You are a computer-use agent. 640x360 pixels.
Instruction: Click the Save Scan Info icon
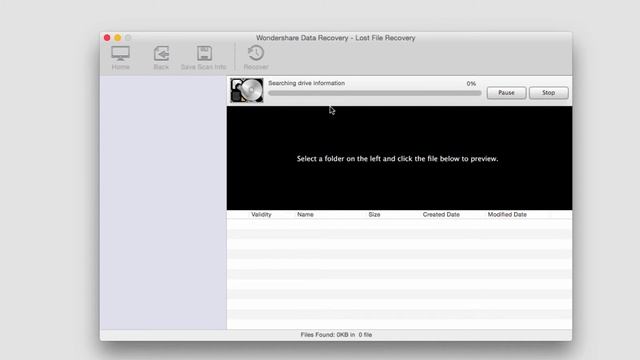pyautogui.click(x=204, y=58)
